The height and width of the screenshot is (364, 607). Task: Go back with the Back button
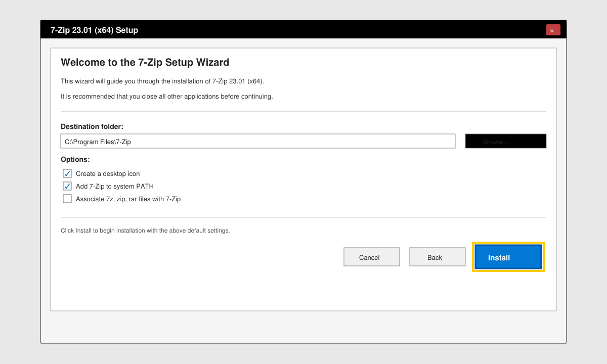coord(438,257)
